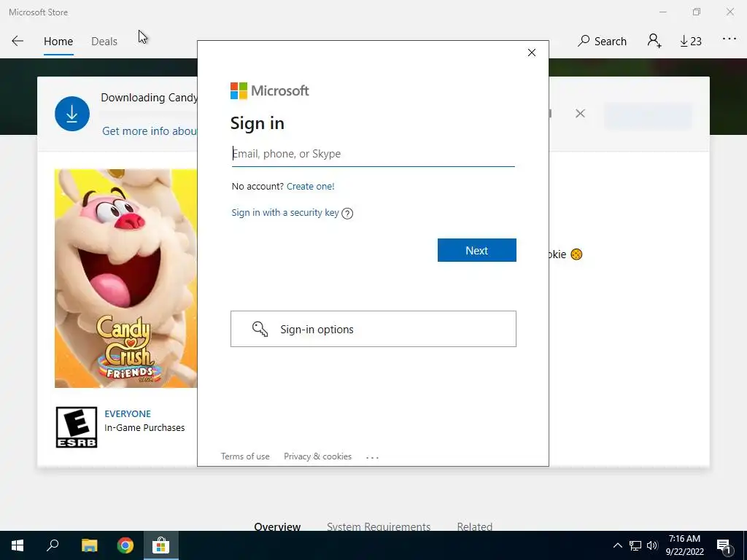This screenshot has height=560, width=747.
Task: Select the Overview tab
Action: click(x=277, y=526)
